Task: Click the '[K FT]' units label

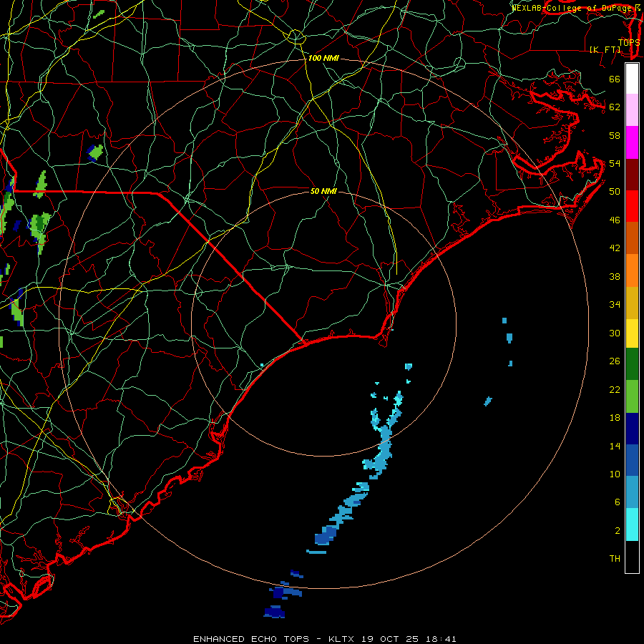Action: coord(605,49)
